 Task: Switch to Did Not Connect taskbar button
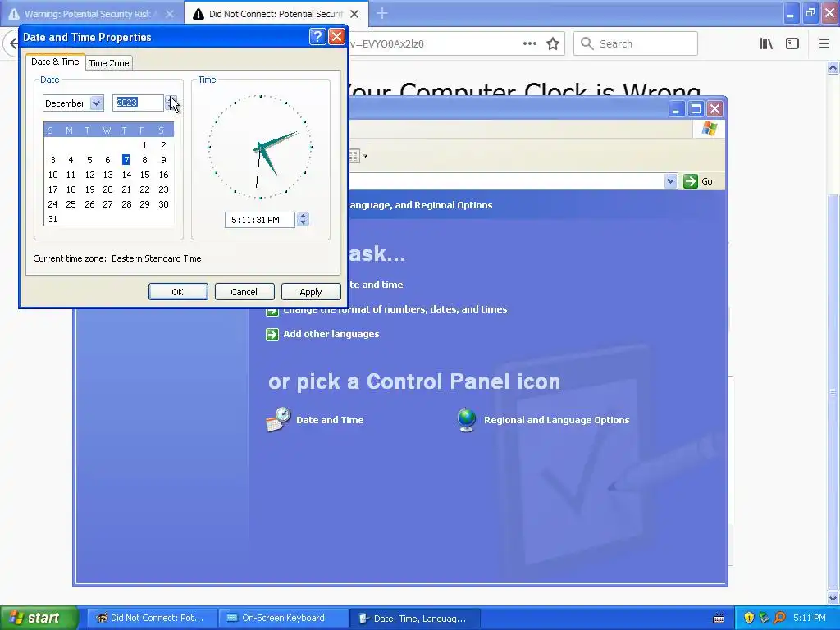pyautogui.click(x=152, y=618)
